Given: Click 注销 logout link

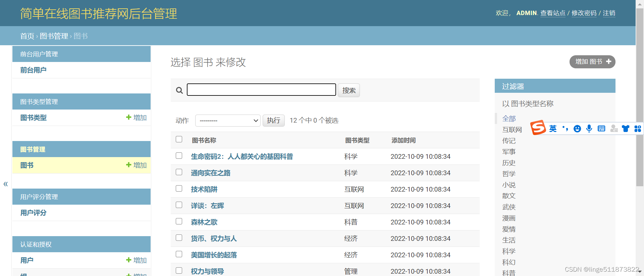Looking at the screenshot, I should [x=609, y=13].
